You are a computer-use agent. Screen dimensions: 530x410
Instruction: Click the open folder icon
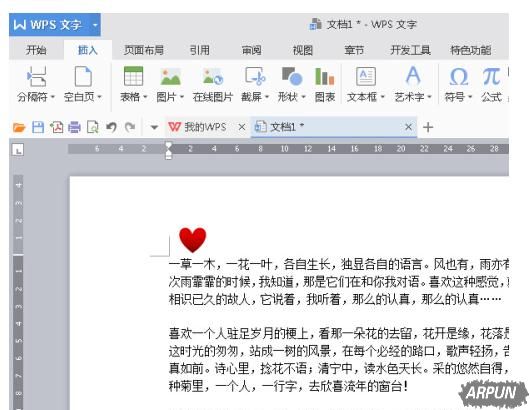(19, 127)
